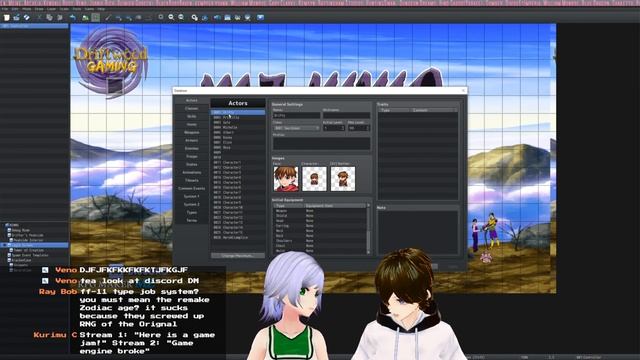Switch to the Enemies database tab
Screen dimensions: 640x360
pos(191,148)
